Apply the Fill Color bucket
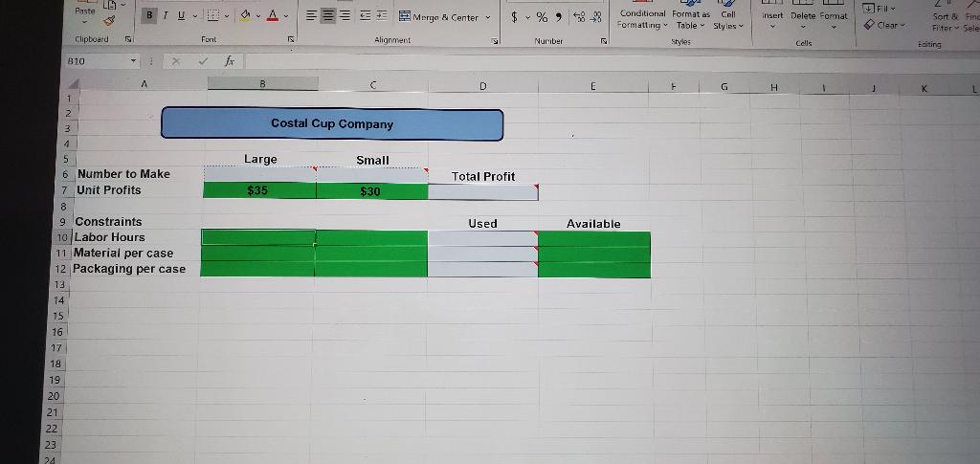Viewport: 980px width, 464px height. pos(246,15)
